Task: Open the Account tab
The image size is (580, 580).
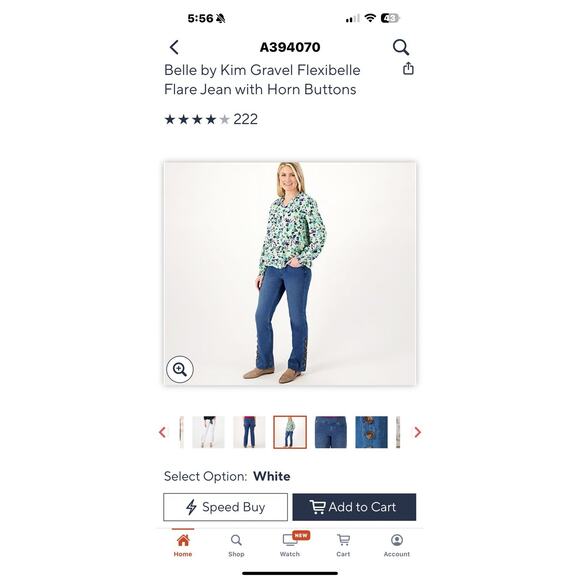Action: [x=397, y=546]
